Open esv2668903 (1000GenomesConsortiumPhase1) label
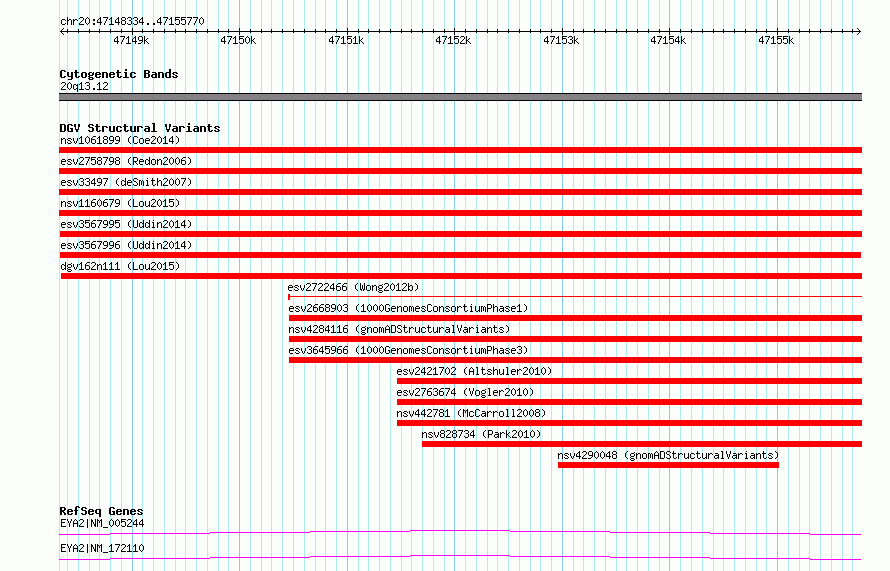The image size is (890, 571). coord(408,308)
